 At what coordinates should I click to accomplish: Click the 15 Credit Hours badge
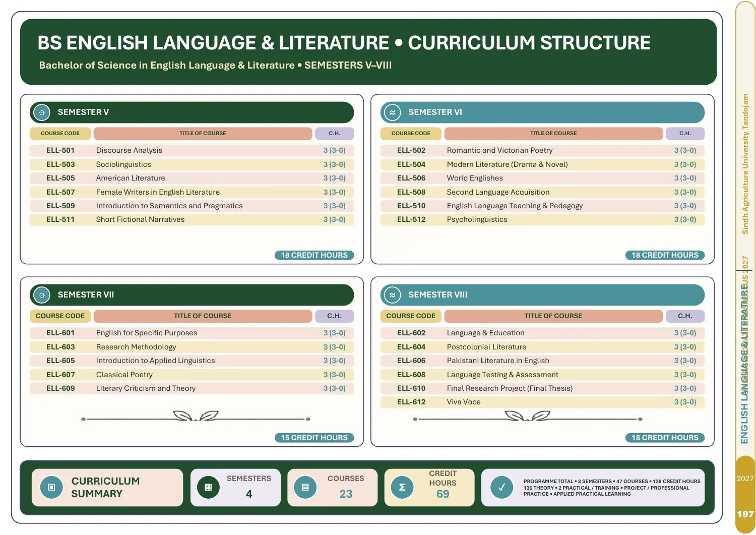(x=314, y=438)
